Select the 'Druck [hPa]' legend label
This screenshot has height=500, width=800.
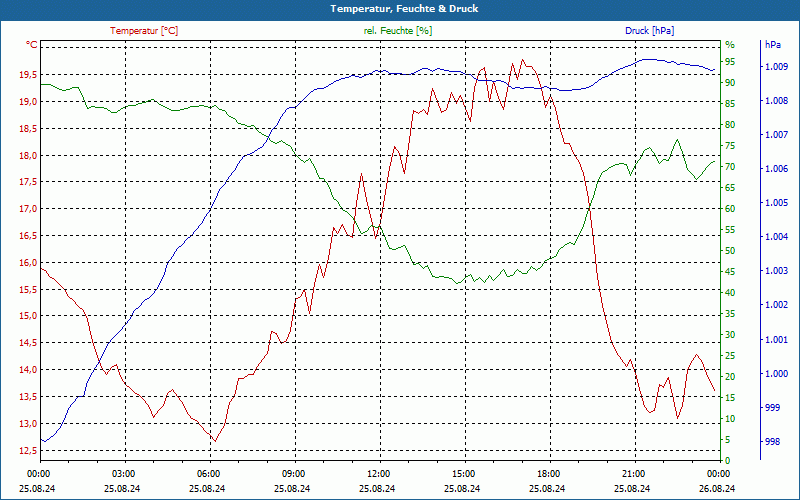(649, 31)
